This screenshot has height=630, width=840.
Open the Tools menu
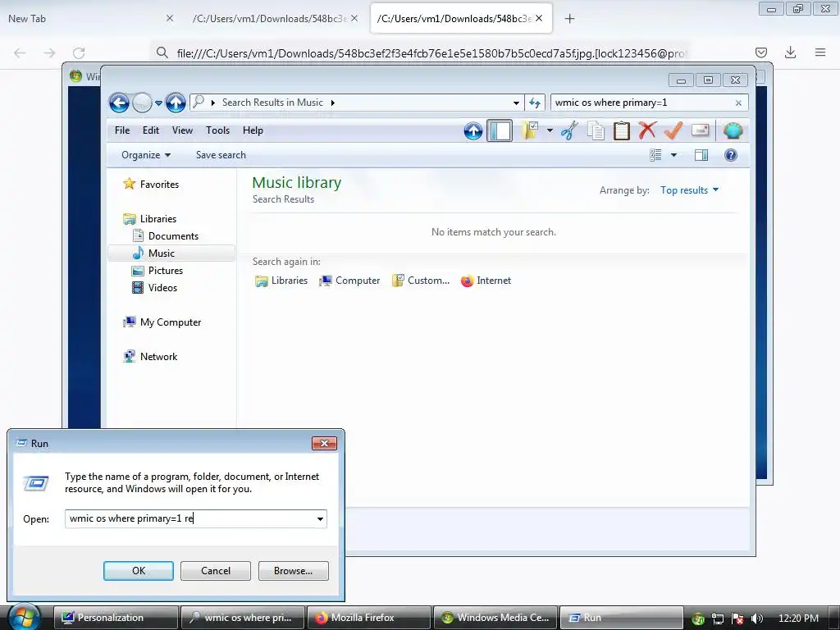point(217,130)
